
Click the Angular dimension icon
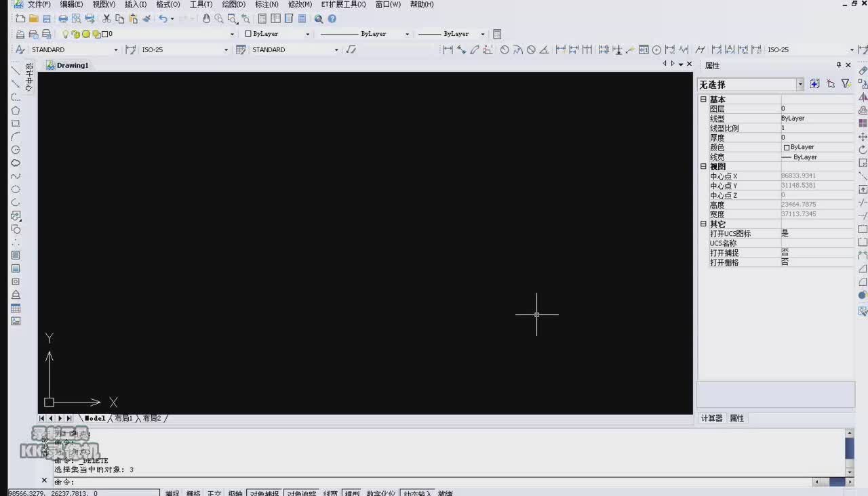click(x=545, y=49)
